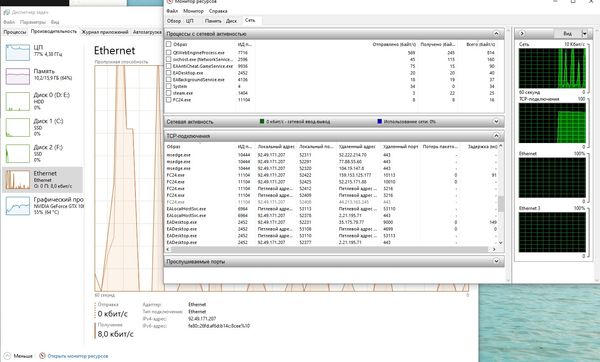This screenshot has width=600, height=362.
Task: Sort TCP connections by Удаленный адрес column
Action: pyautogui.click(x=357, y=147)
